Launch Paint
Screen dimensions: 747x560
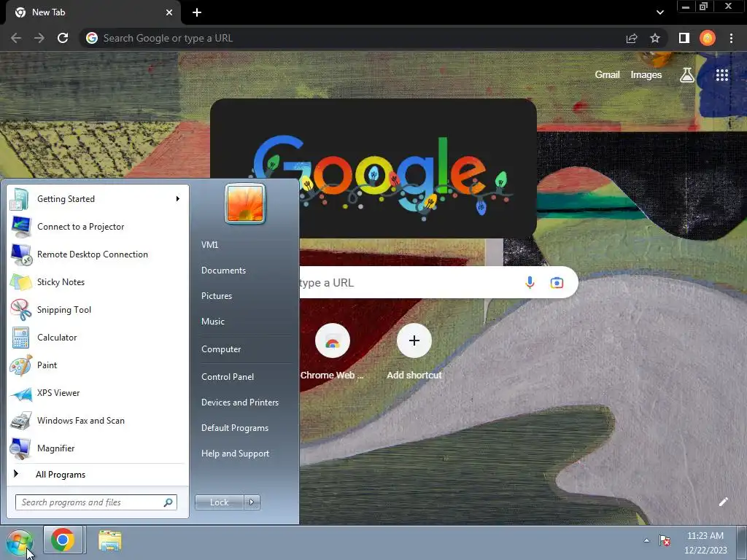(x=98, y=365)
